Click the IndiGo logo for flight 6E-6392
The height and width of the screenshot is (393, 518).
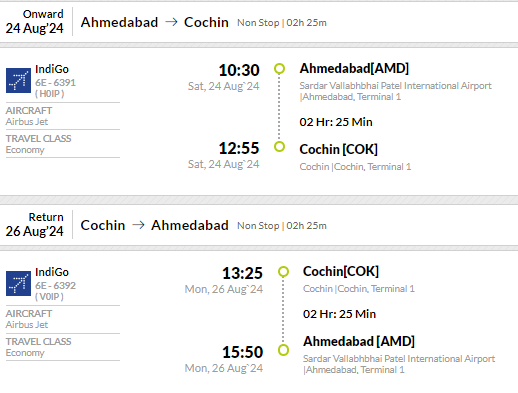click(18, 283)
